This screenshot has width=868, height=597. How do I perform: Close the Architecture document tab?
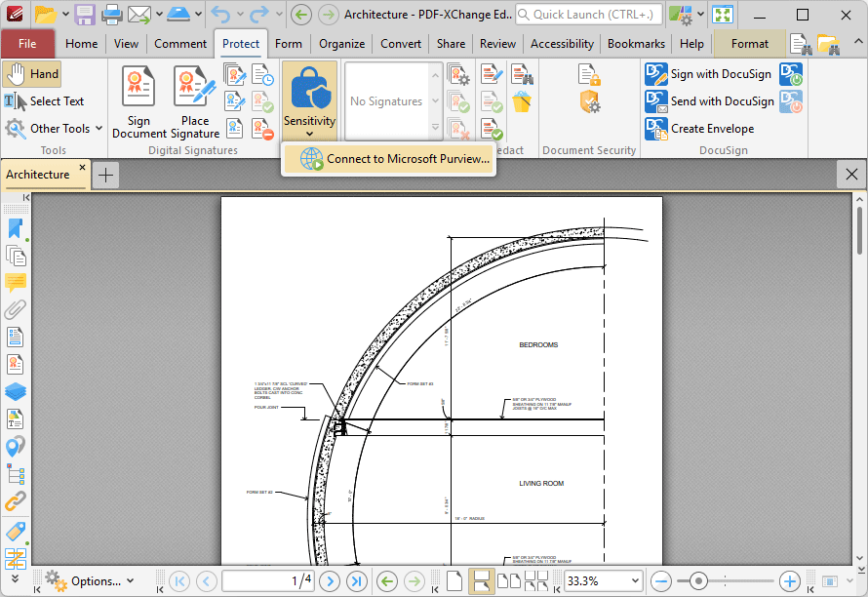(x=82, y=167)
